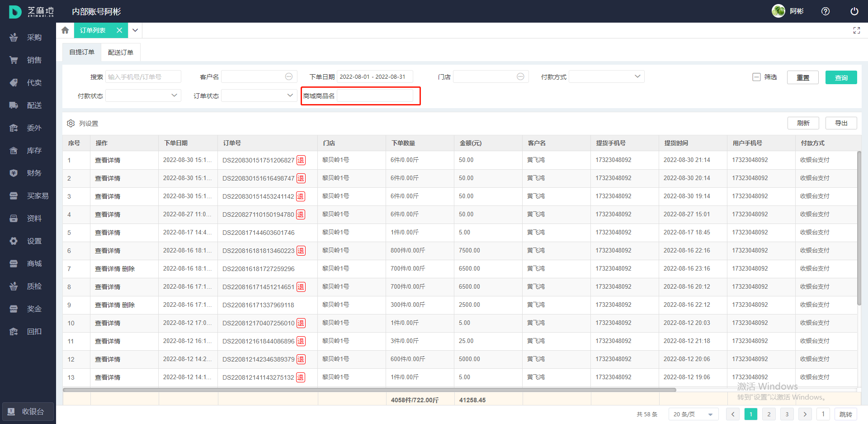Viewport: 868px width, 424px height.
Task: Open the 门店 selector ellipsis icon
Action: pos(520,76)
